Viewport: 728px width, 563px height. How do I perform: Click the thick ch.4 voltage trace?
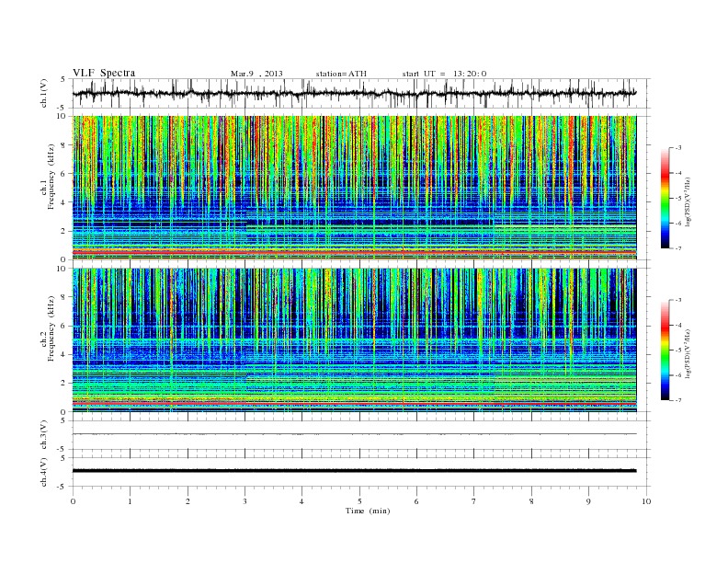pos(354,471)
